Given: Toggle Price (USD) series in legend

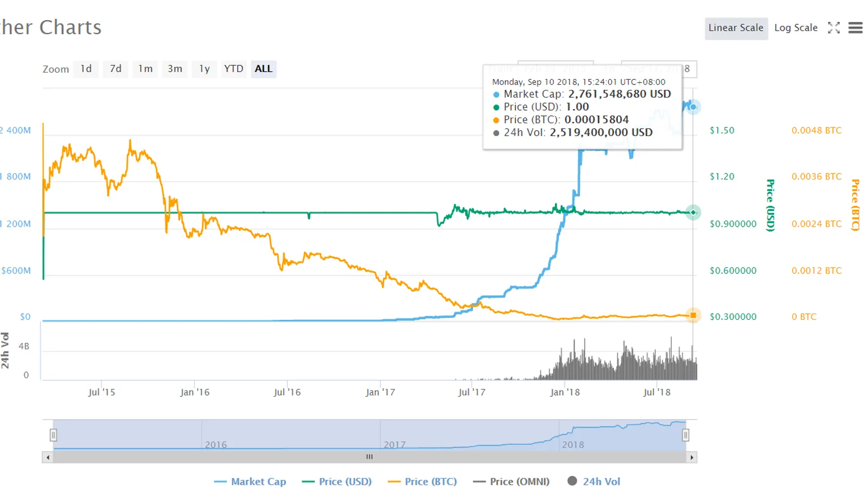Looking at the screenshot, I should coord(337,481).
